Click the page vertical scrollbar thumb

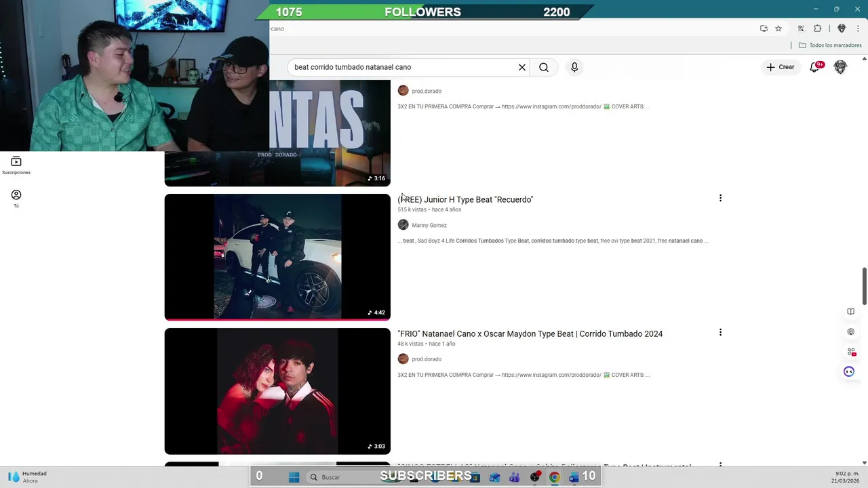pyautogui.click(x=864, y=286)
